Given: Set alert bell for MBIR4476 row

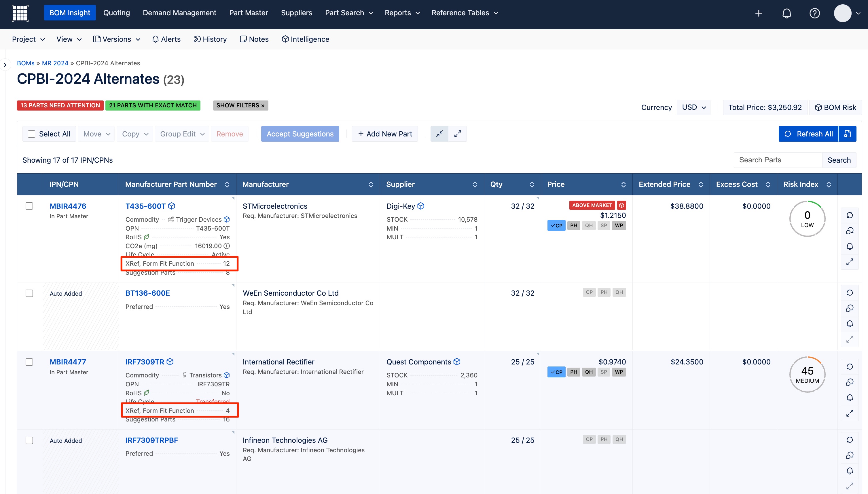Looking at the screenshot, I should 849,246.
